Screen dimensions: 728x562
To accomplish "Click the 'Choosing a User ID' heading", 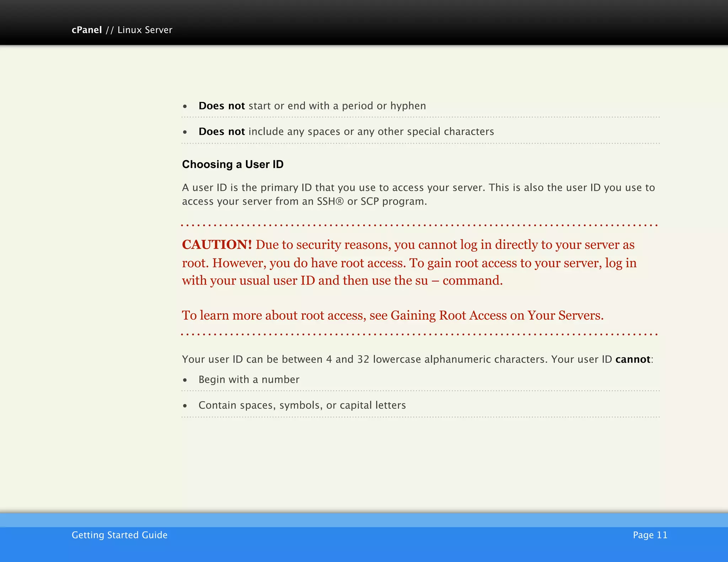I will [x=233, y=164].
